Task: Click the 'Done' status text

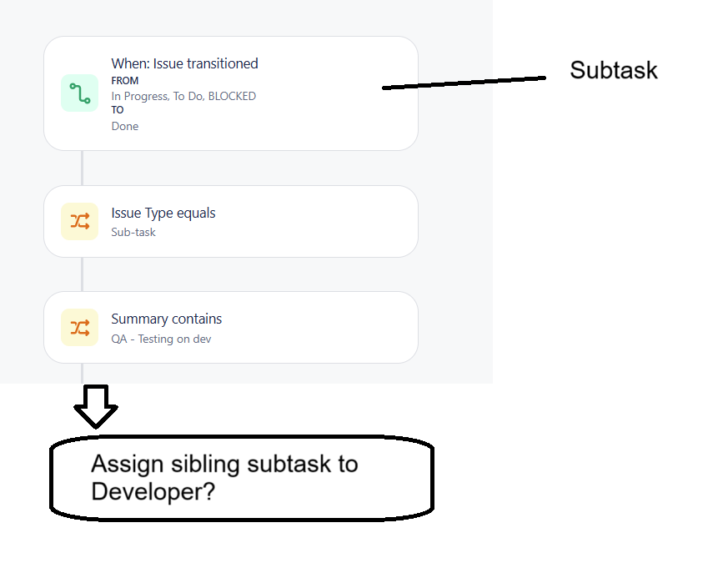Action: click(x=125, y=126)
